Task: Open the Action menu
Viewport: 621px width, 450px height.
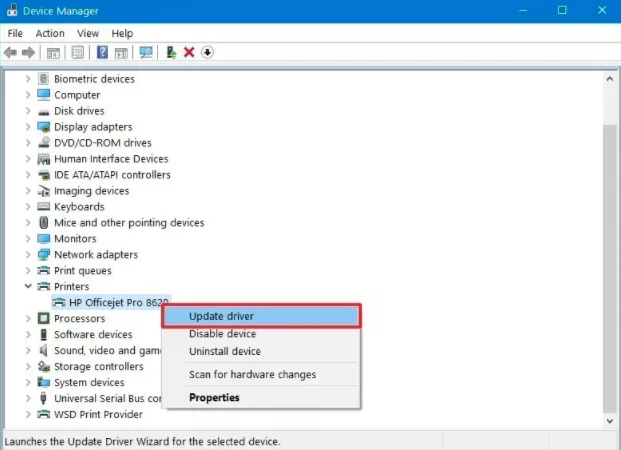Action: 50,33
